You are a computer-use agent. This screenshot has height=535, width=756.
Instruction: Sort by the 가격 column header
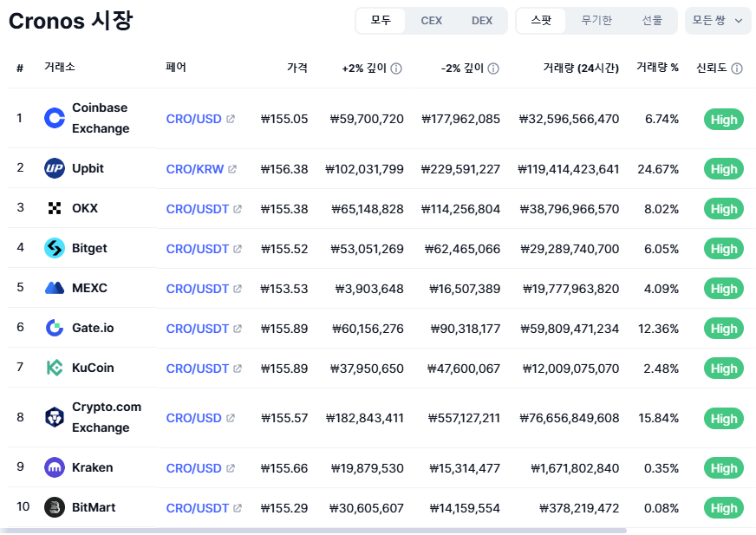tap(297, 68)
